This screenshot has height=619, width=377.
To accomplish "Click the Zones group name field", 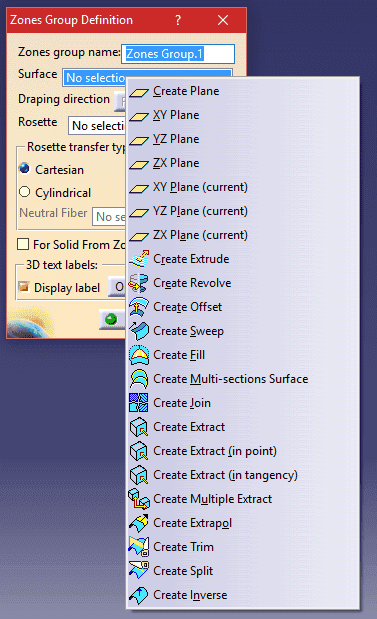I will 178,54.
